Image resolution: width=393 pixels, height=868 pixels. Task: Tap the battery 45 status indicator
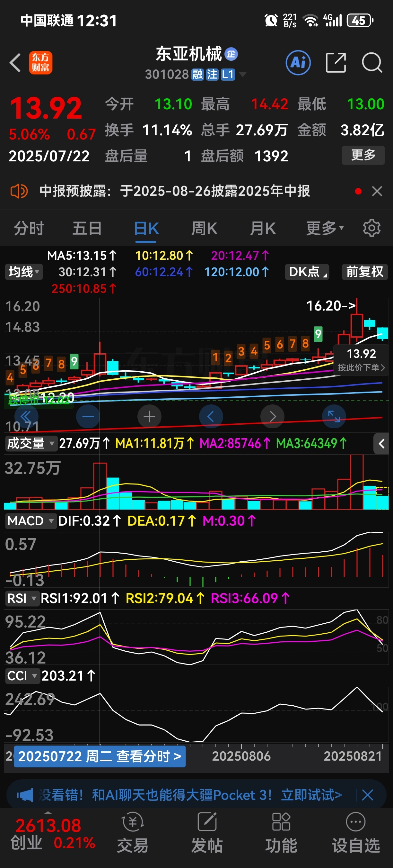coord(360,21)
